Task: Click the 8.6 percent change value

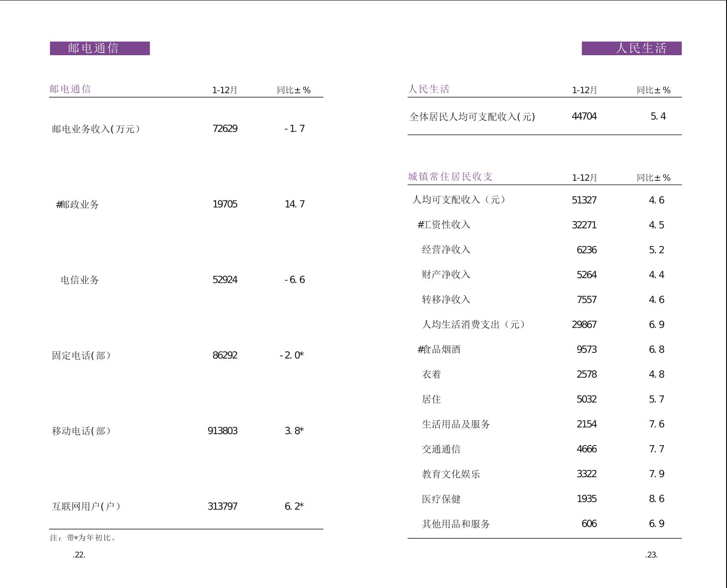Action: (657, 499)
